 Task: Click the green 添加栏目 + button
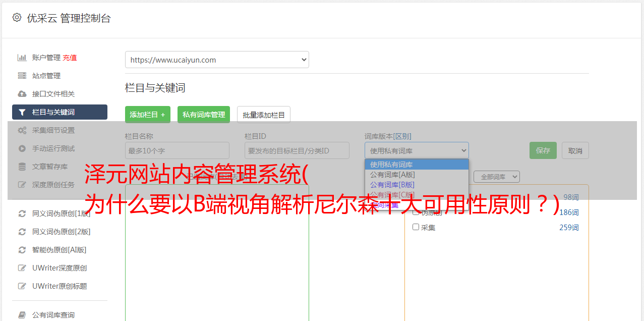click(148, 115)
